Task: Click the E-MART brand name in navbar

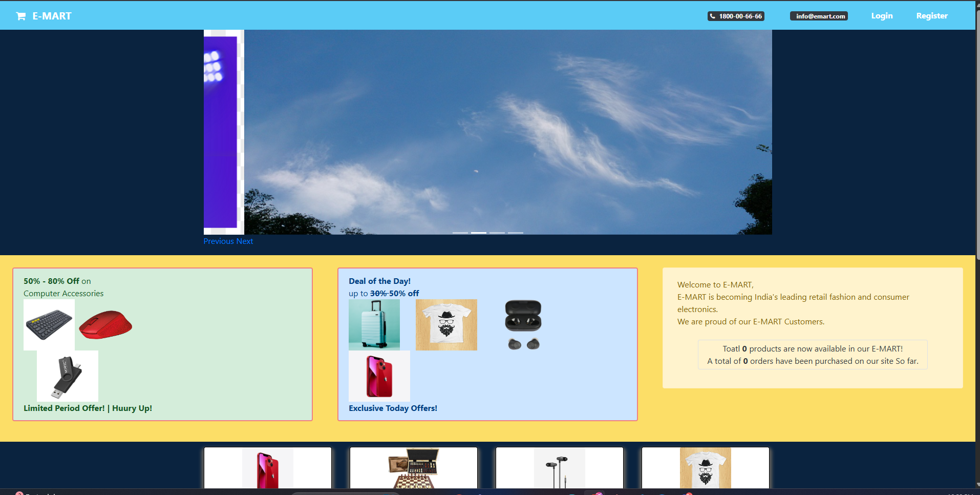Action: click(x=52, y=16)
